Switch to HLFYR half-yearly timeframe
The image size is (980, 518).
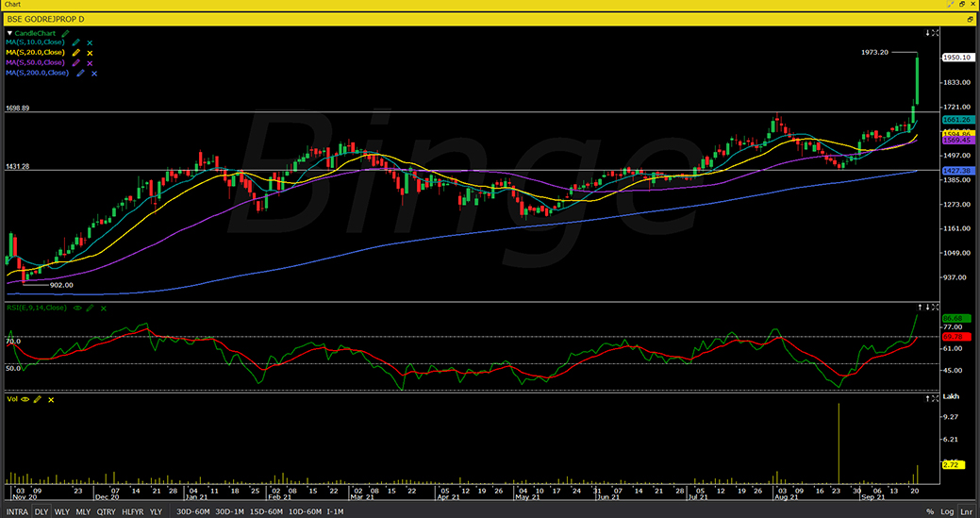[132, 511]
